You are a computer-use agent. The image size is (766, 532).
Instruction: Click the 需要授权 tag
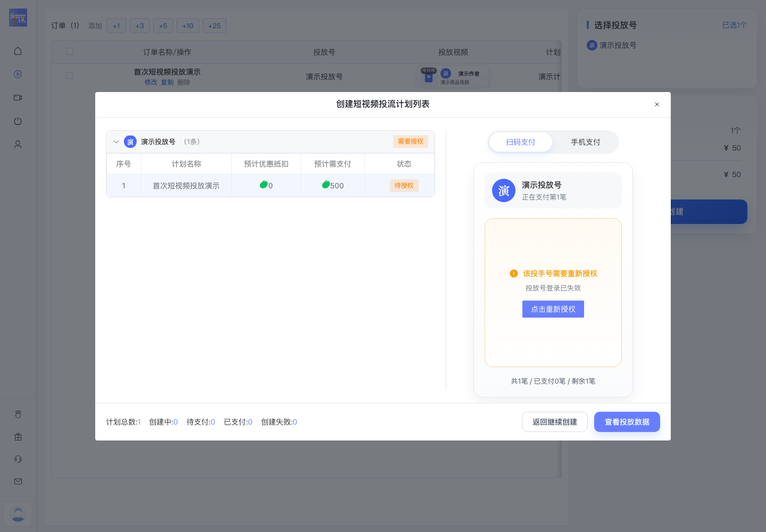pos(411,142)
